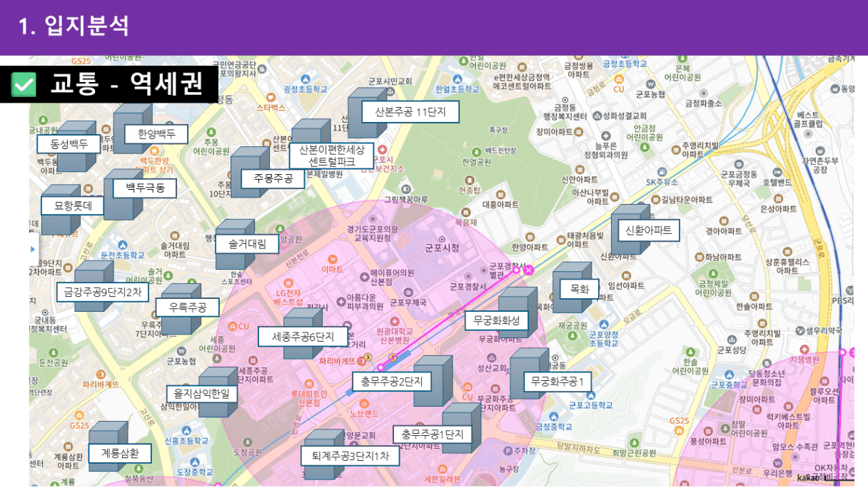Click the 늘푸른 정형외과의원 clinic icon
This screenshot has height=488, width=868.
coord(605,136)
